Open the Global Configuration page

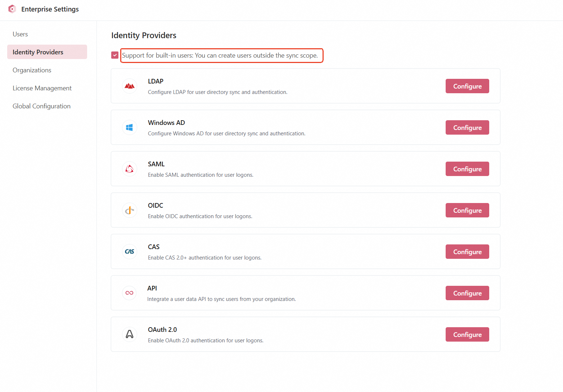point(41,106)
